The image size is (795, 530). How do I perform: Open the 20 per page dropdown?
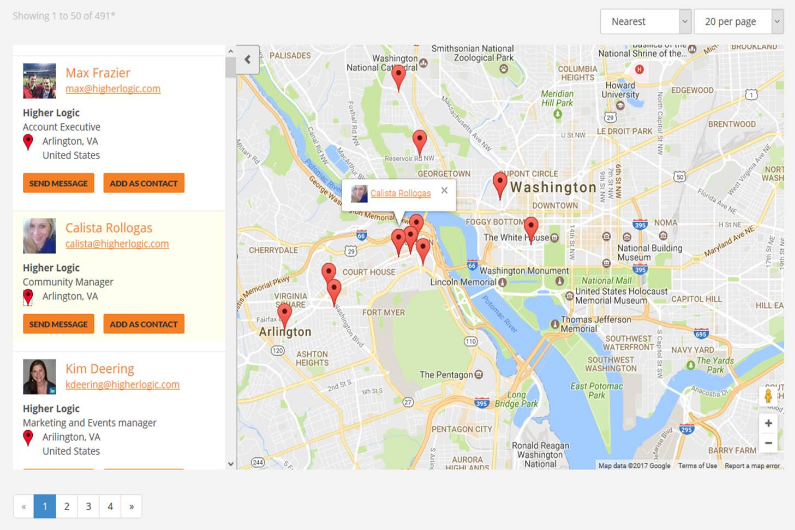739,22
